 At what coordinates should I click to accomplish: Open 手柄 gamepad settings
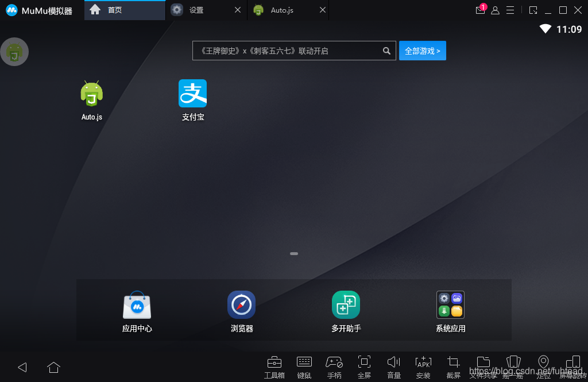[x=334, y=367]
